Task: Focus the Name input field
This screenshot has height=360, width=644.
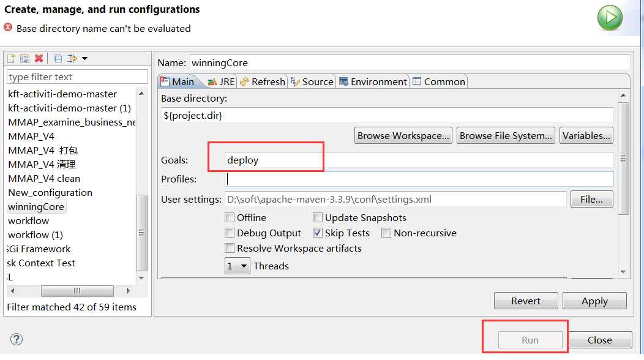Action: tap(410, 62)
